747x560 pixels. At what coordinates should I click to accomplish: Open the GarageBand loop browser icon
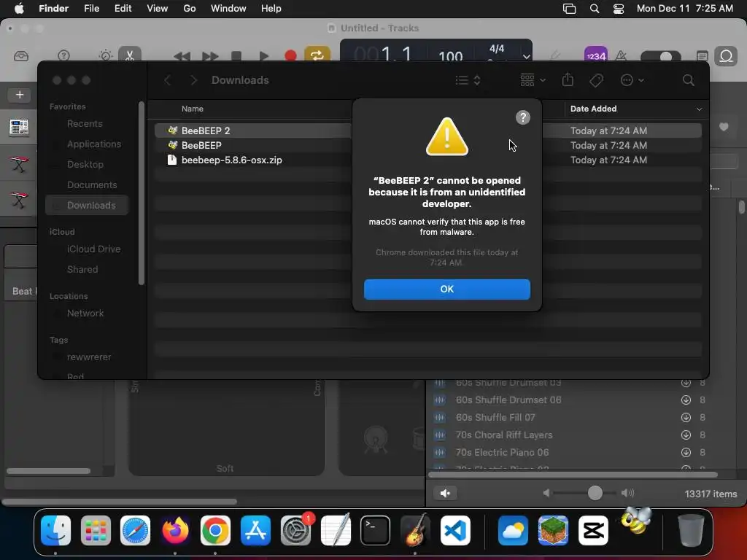pos(726,56)
